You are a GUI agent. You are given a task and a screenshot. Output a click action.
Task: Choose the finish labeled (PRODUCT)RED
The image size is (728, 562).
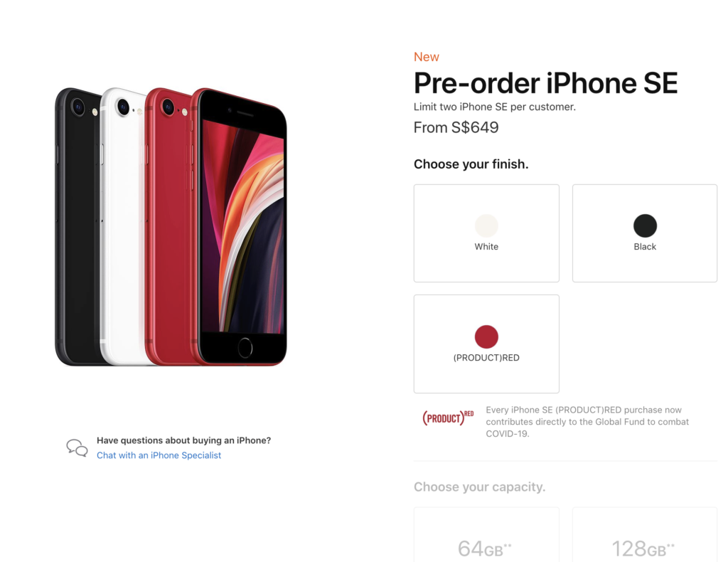tap(486, 344)
